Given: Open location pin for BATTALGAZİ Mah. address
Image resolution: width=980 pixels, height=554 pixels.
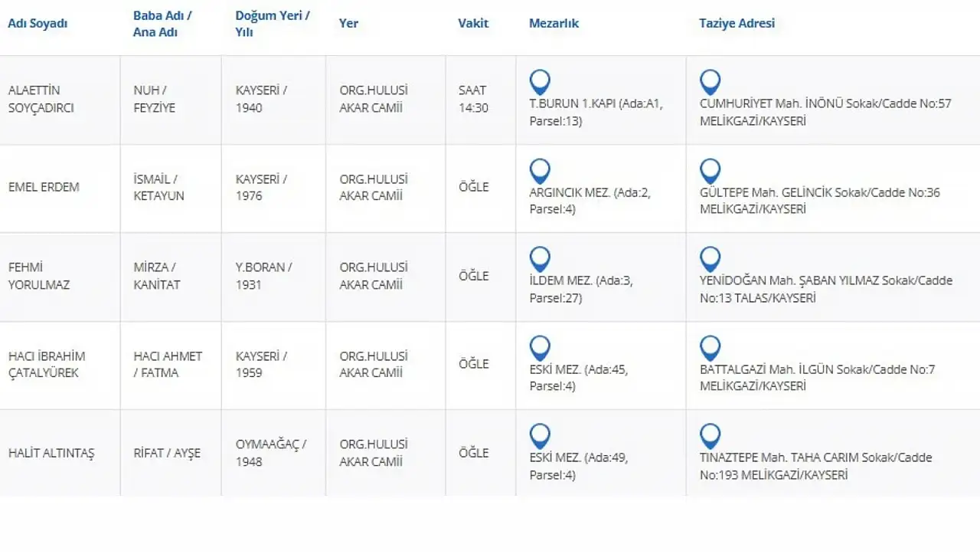Looking at the screenshot, I should [710, 348].
